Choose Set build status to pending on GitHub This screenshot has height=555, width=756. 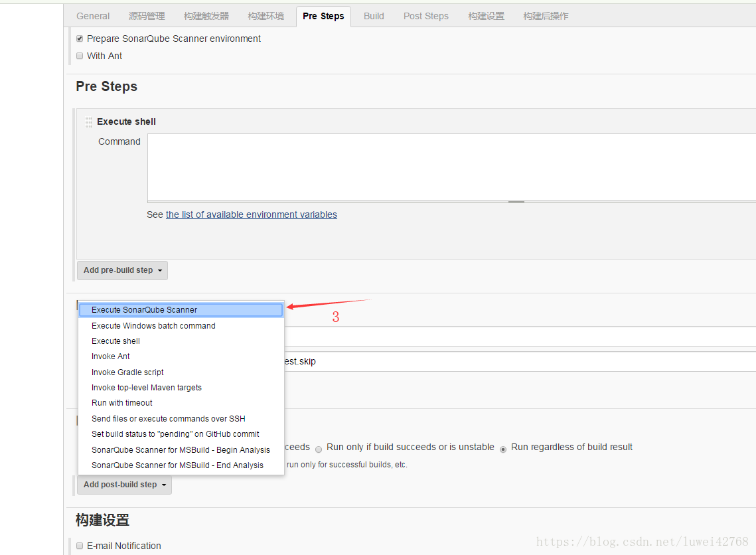coord(181,434)
